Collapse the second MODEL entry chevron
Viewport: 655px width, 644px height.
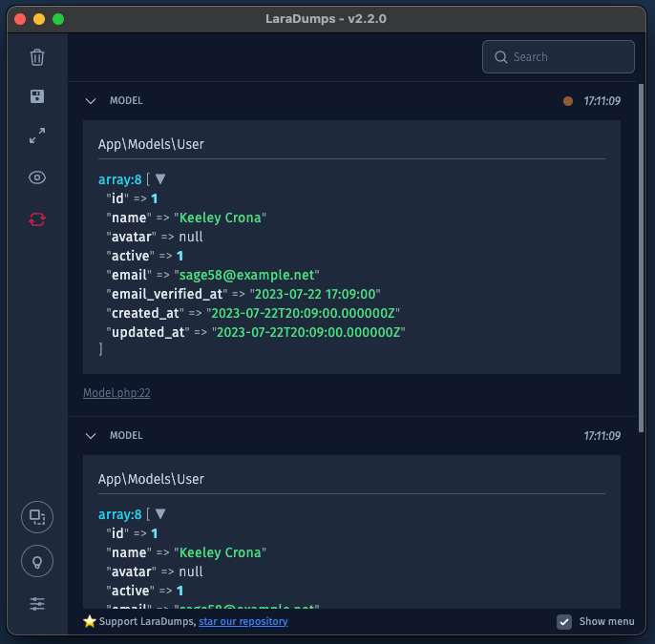(x=91, y=436)
